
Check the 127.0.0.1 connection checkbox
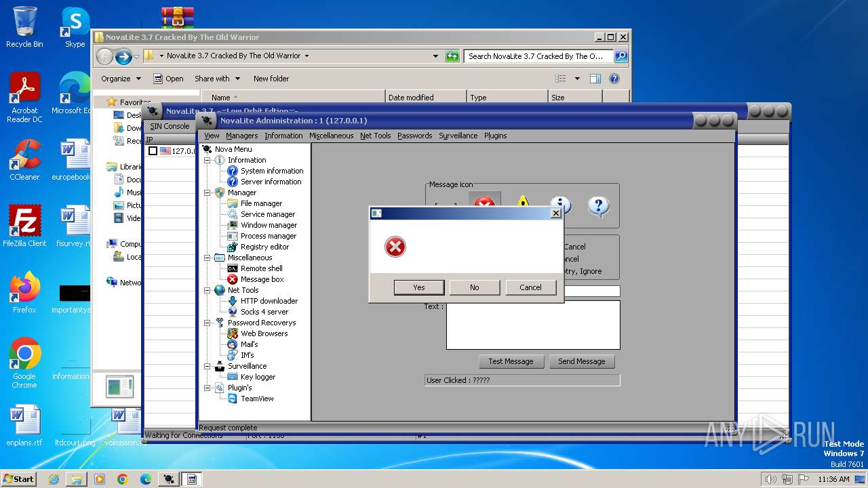pos(153,151)
